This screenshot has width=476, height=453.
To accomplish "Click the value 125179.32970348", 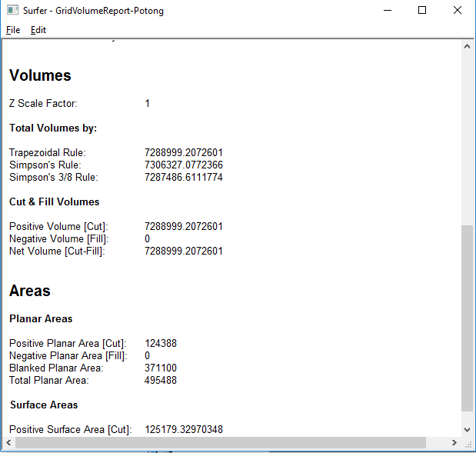I will click(x=184, y=430).
